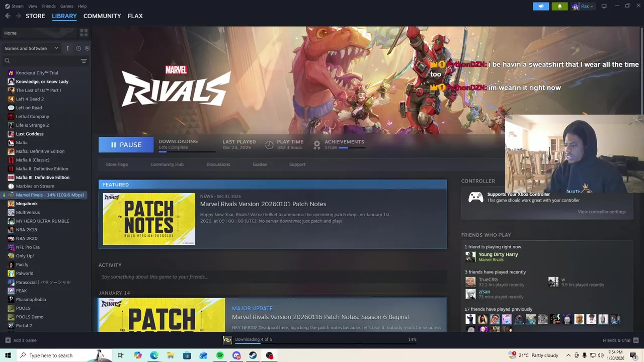Open Windows Start menu
Image resolution: width=644 pixels, height=362 pixels.
coord(8,355)
